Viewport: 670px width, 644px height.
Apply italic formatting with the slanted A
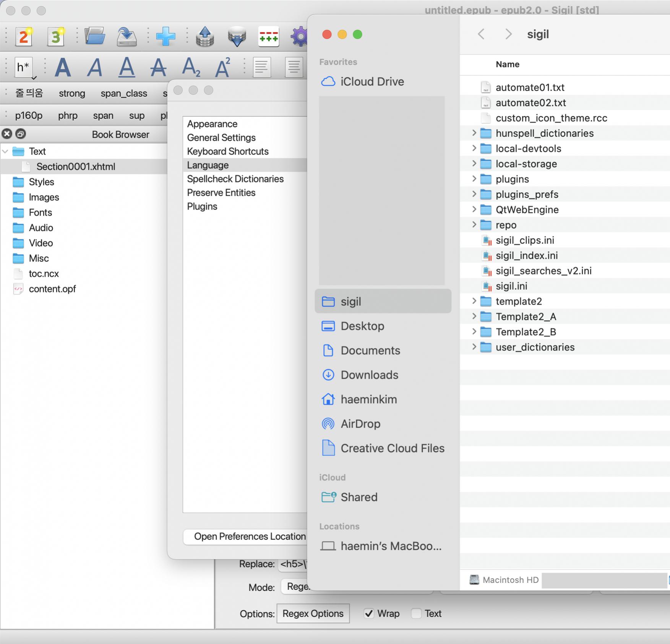tap(95, 67)
